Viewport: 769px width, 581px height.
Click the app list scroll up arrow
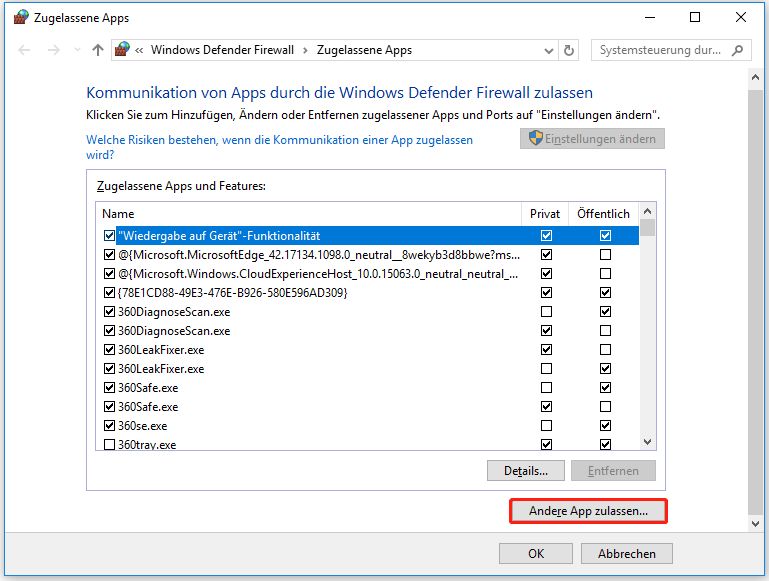(x=647, y=211)
